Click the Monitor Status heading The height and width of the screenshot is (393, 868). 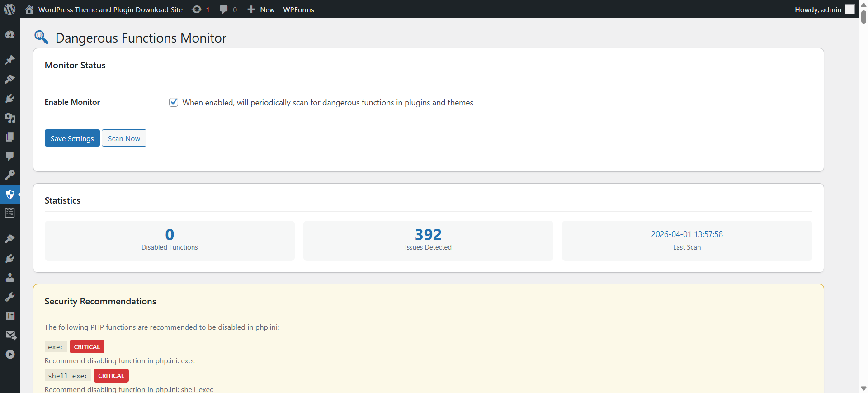tap(75, 65)
